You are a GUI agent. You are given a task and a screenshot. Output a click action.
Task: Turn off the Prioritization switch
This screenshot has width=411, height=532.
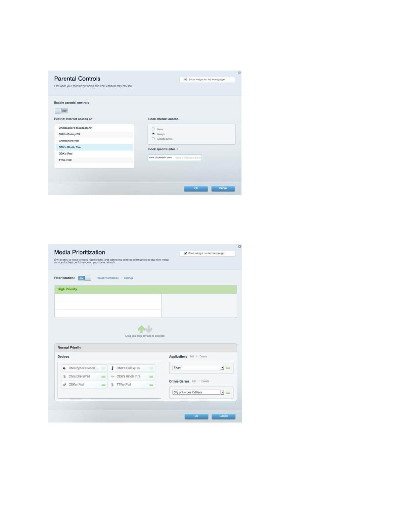[x=85, y=278]
